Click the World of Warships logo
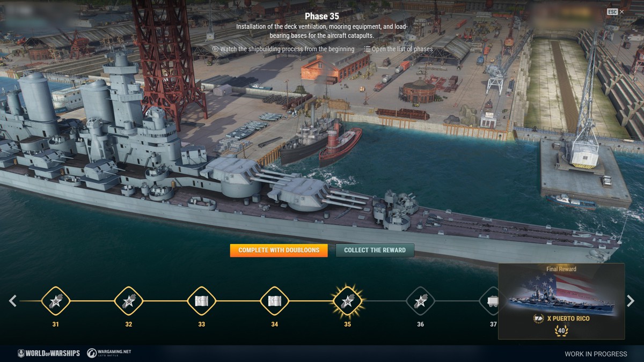Screen dimensions: 644x362 48,353
